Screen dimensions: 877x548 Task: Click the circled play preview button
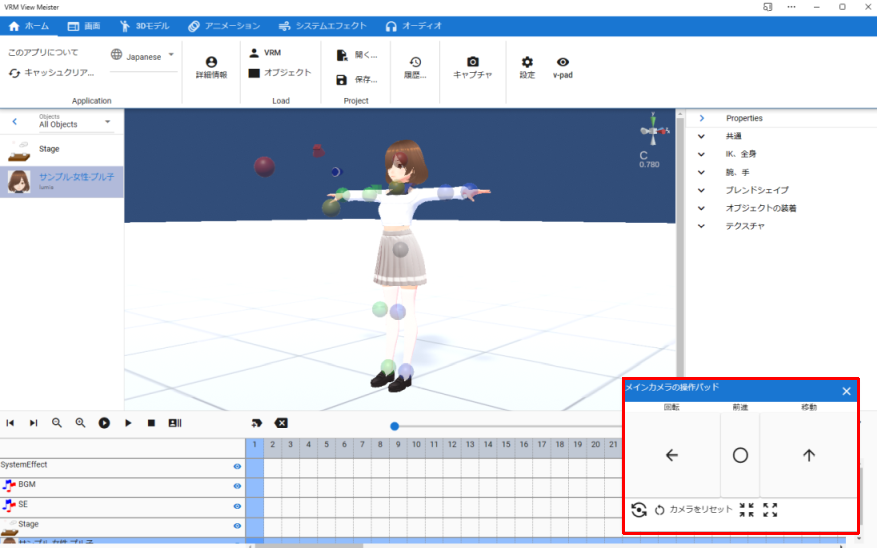[104, 423]
